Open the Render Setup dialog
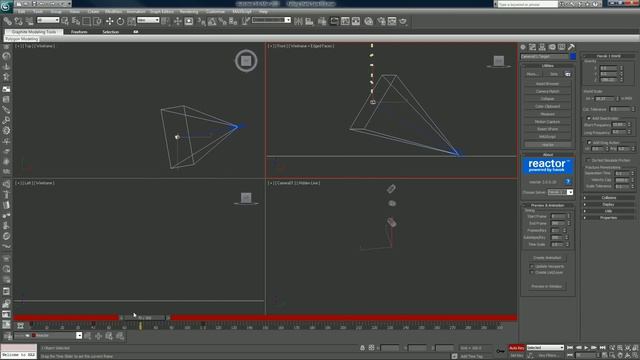This screenshot has height=360, width=640. tap(381, 21)
